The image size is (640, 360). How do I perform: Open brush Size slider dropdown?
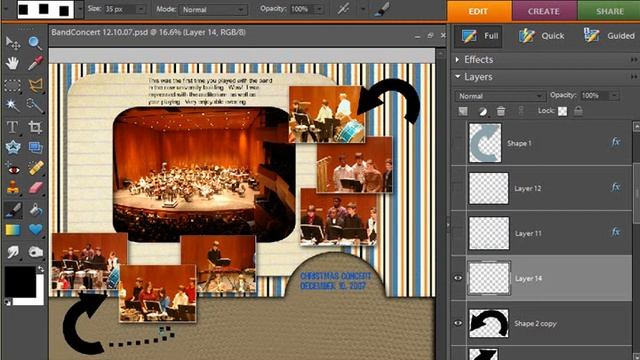coord(140,9)
